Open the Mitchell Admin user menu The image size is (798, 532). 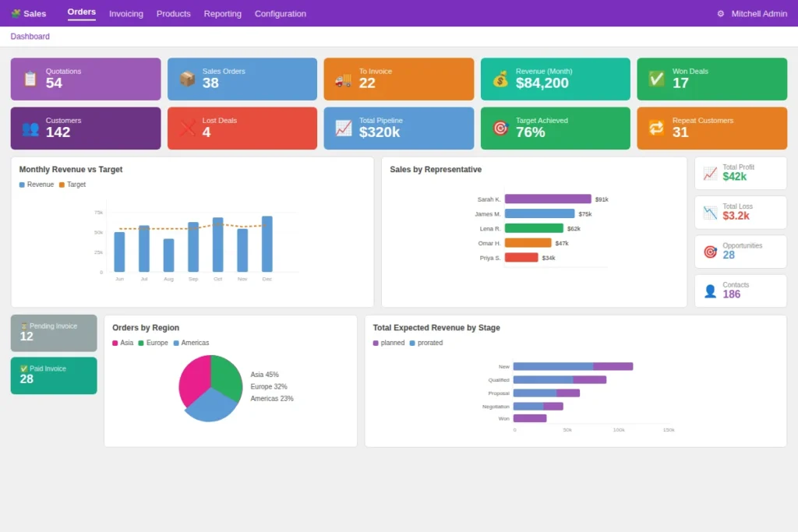759,14
